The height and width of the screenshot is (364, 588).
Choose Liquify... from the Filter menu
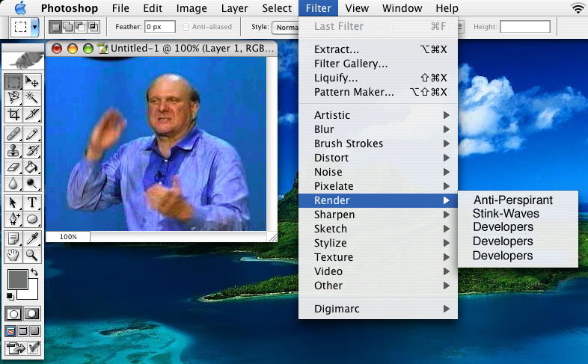[378, 78]
